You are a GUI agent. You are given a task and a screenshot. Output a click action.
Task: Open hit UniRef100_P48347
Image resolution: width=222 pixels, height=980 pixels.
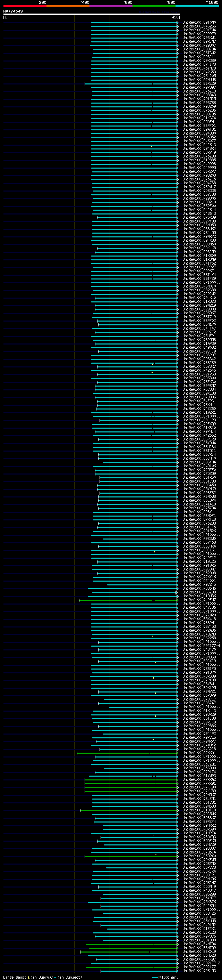(x=199, y=890)
